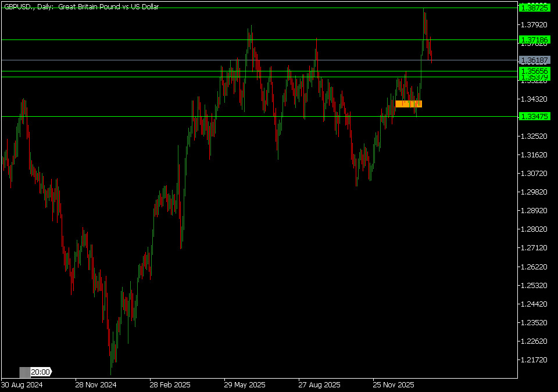Click the 1.37186 green price label
This screenshot has width=558, height=392.
(x=533, y=40)
